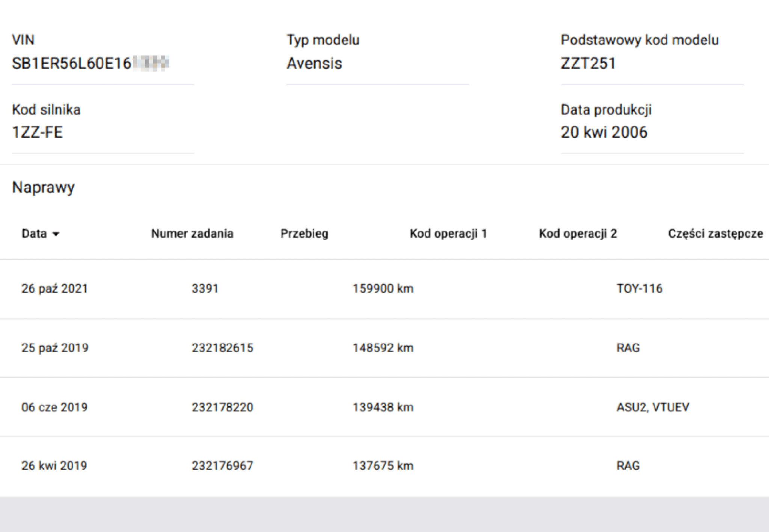Click the Części zastępcze column header

coord(715,234)
